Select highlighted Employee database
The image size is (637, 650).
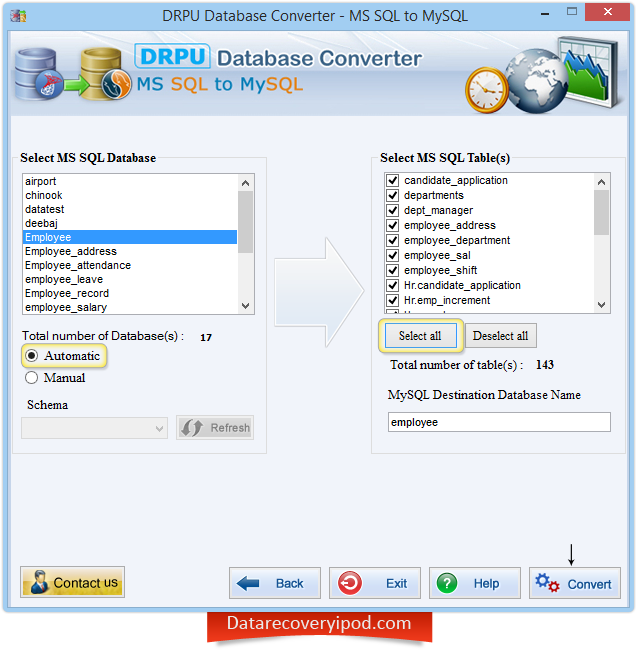[x=130, y=238]
